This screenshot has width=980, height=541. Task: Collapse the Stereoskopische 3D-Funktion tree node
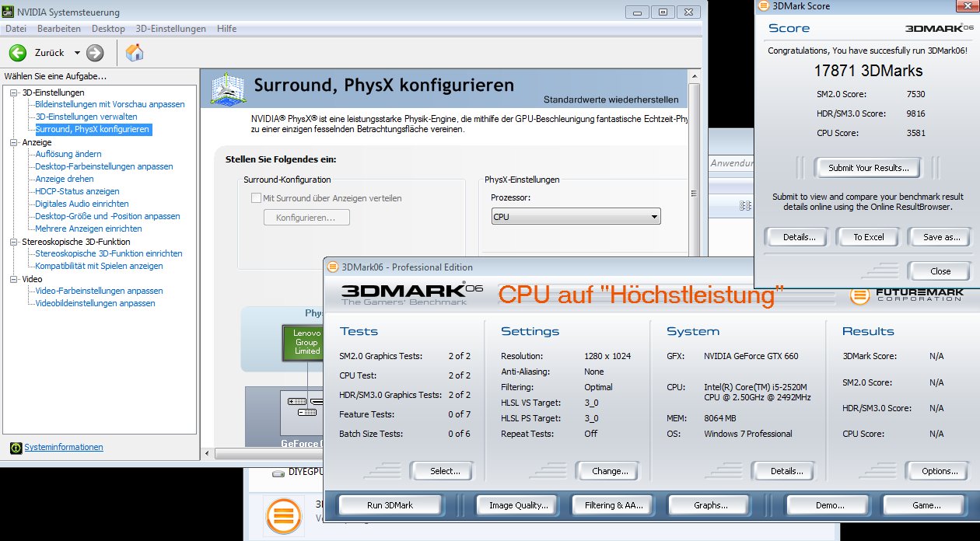pyautogui.click(x=14, y=242)
